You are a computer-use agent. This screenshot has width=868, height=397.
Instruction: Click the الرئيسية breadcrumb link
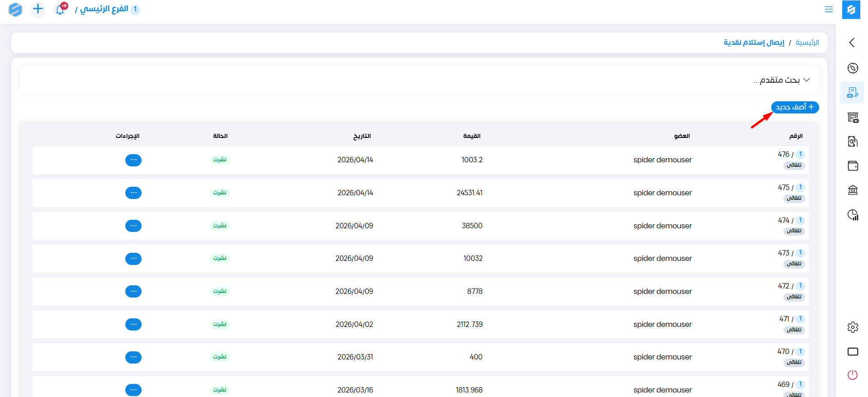(807, 43)
